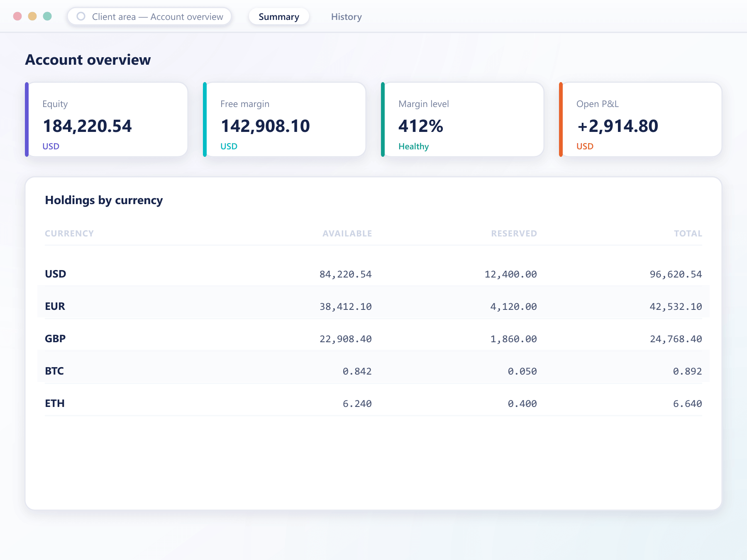Select the Margin level card

(x=463, y=119)
